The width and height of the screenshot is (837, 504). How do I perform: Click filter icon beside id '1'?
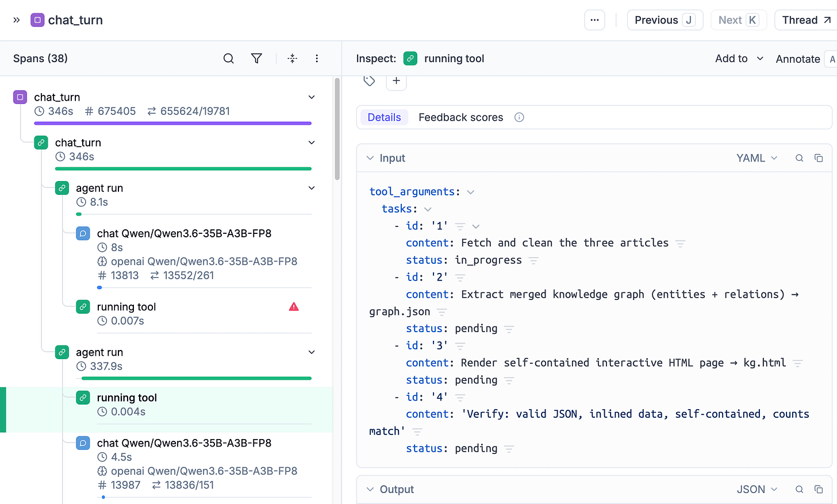460,226
